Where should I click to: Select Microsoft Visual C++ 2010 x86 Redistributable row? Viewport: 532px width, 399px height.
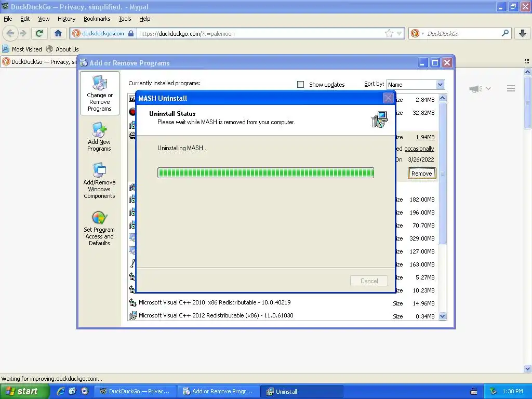(284, 303)
